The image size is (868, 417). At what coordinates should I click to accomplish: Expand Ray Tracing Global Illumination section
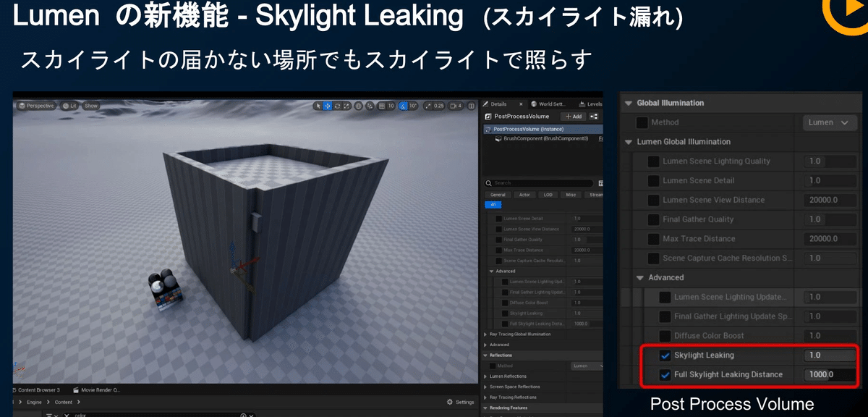coord(485,334)
